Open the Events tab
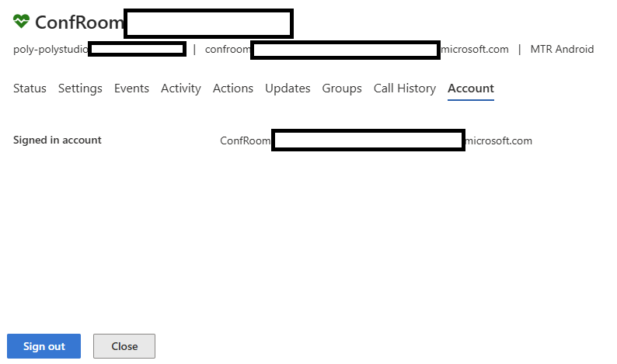This screenshot has height=364, width=617. tap(131, 88)
